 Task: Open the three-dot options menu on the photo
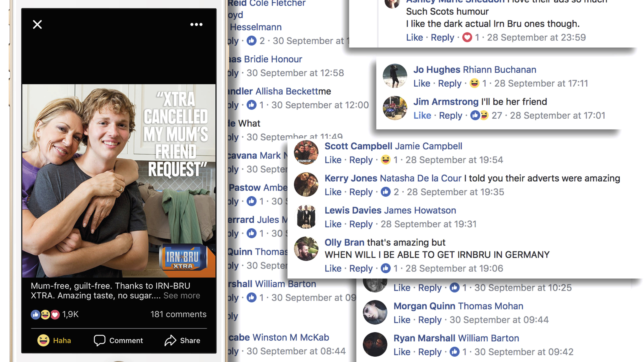[x=196, y=24]
